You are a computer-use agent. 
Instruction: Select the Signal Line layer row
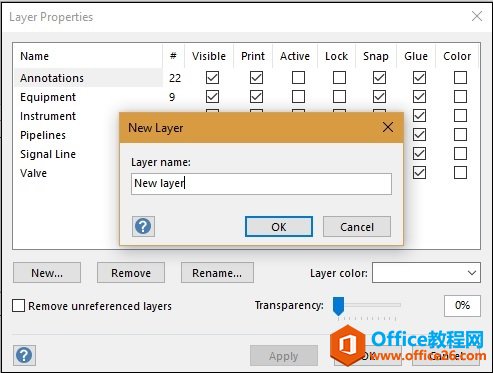[x=88, y=154]
